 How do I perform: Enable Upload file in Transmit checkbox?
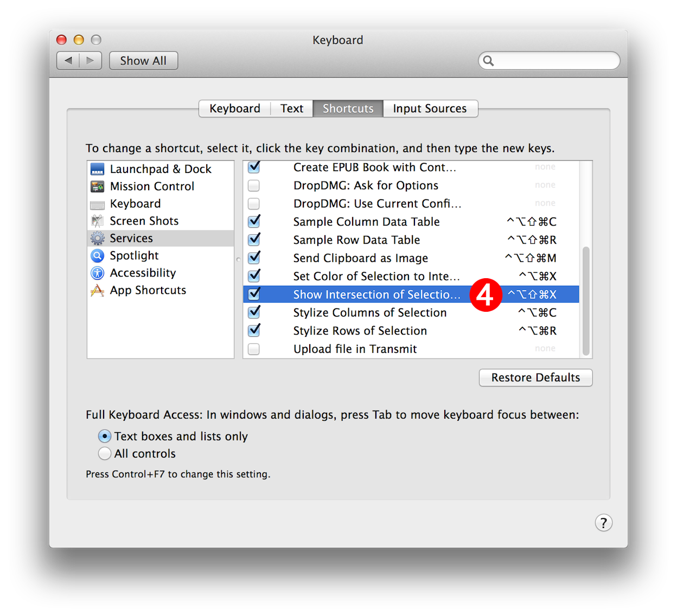coord(254,349)
